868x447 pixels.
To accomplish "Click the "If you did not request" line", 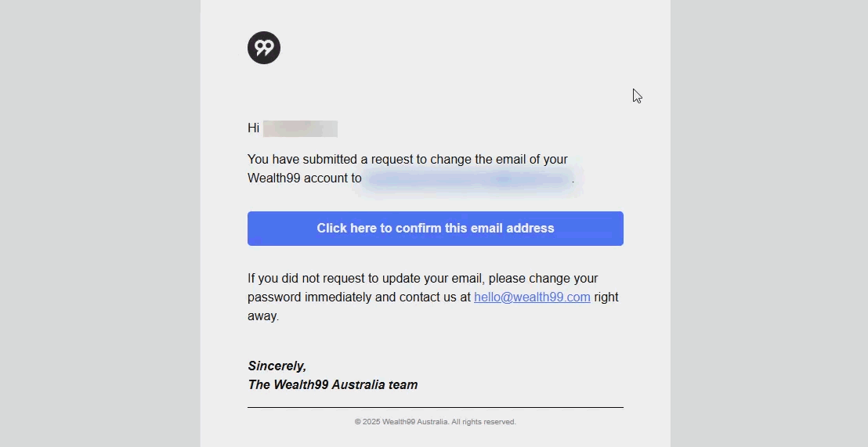I will [422, 279].
